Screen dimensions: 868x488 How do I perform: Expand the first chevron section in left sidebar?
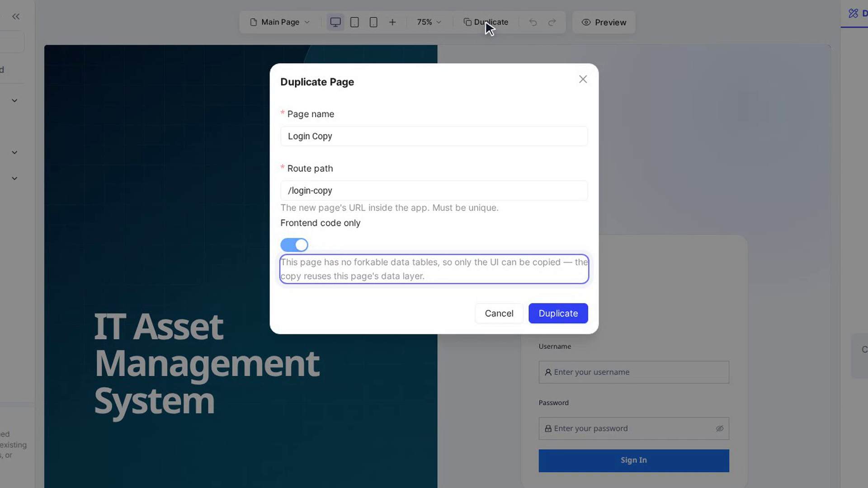[x=14, y=101]
